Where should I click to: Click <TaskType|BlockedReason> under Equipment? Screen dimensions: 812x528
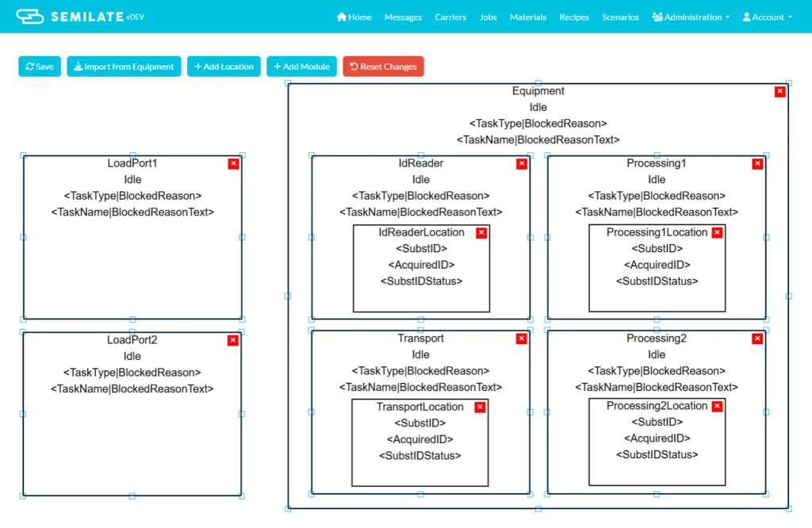[538, 123]
